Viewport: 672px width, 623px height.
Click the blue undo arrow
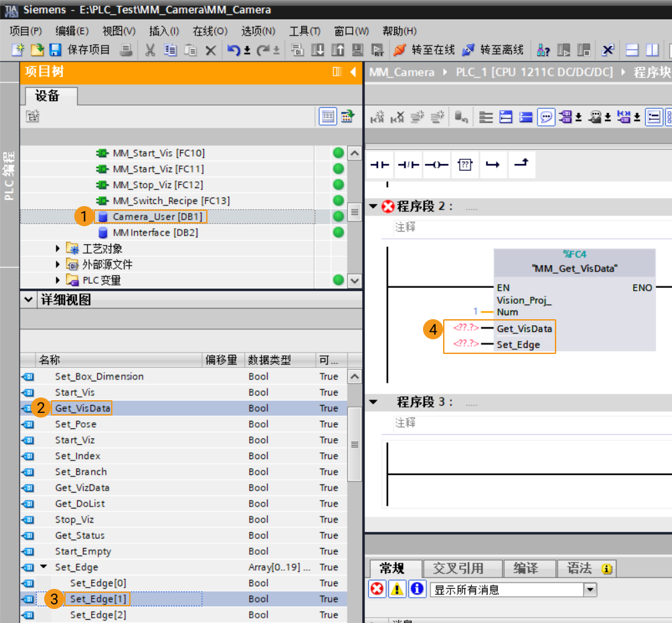[234, 50]
